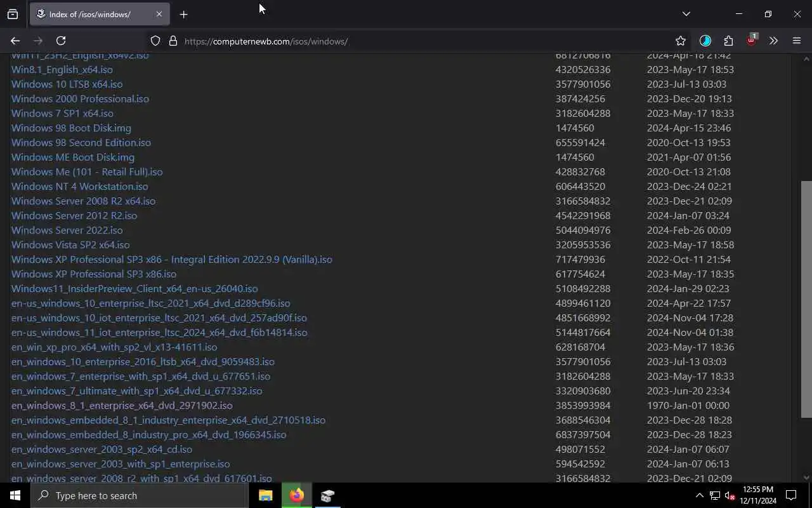This screenshot has width=812, height=508.
Task: Open clock showing 12:55 PM
Action: [x=758, y=495]
